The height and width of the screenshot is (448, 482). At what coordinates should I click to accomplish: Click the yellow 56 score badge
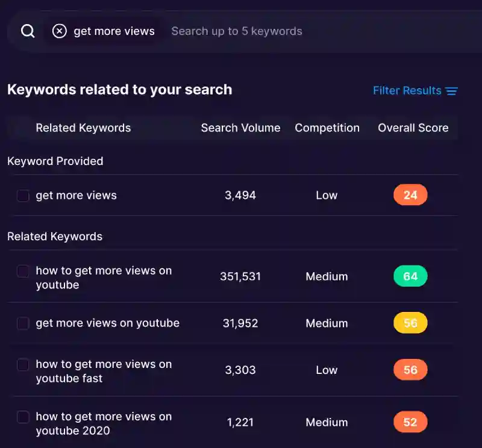(410, 323)
